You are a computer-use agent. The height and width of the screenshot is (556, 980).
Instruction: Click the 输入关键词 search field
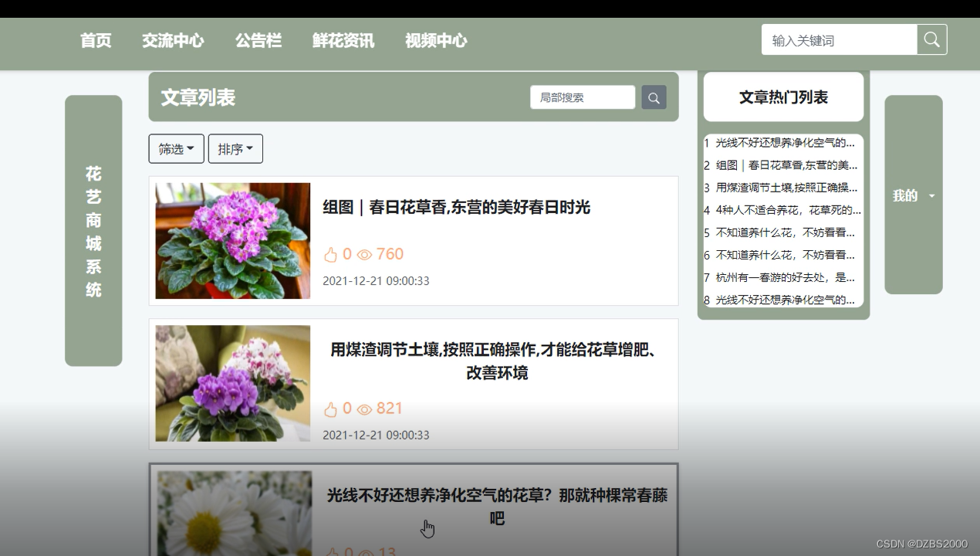pyautogui.click(x=839, y=40)
